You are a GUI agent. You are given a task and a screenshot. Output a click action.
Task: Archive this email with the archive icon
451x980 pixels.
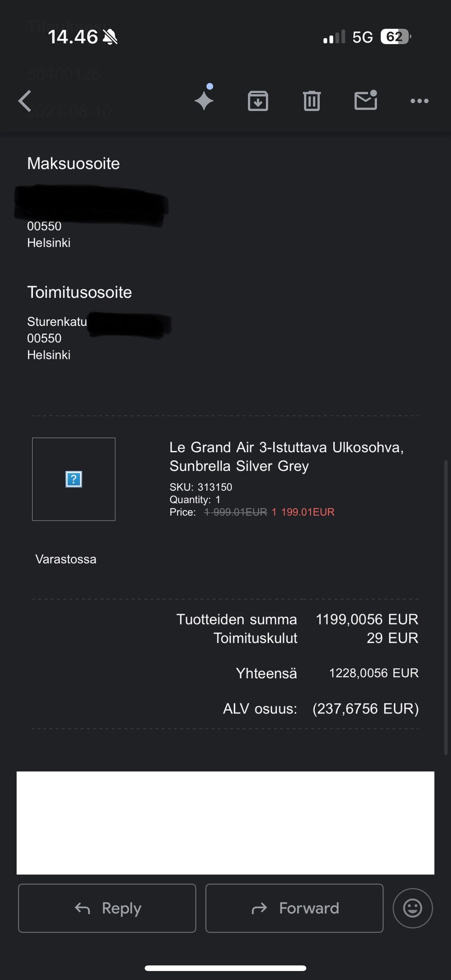(x=258, y=101)
